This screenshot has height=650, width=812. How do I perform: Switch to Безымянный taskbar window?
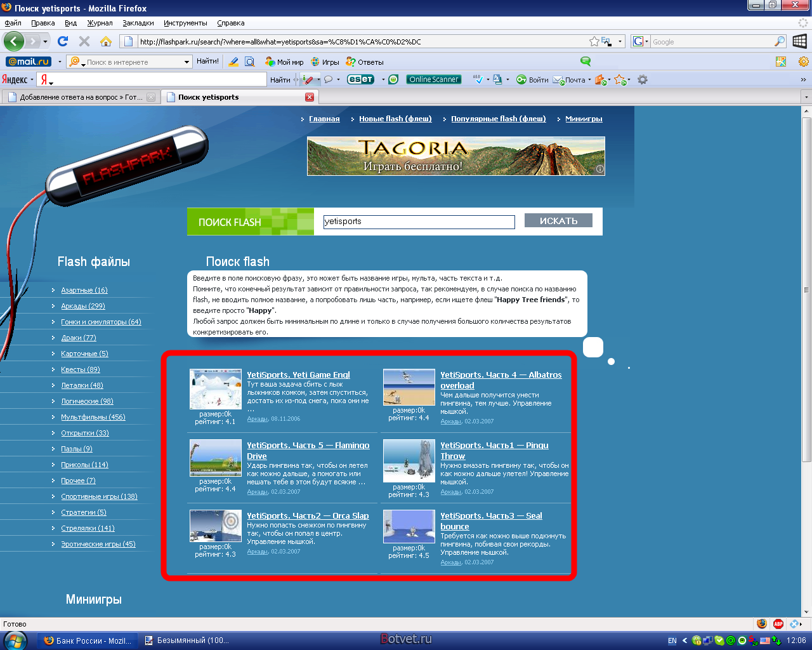188,640
